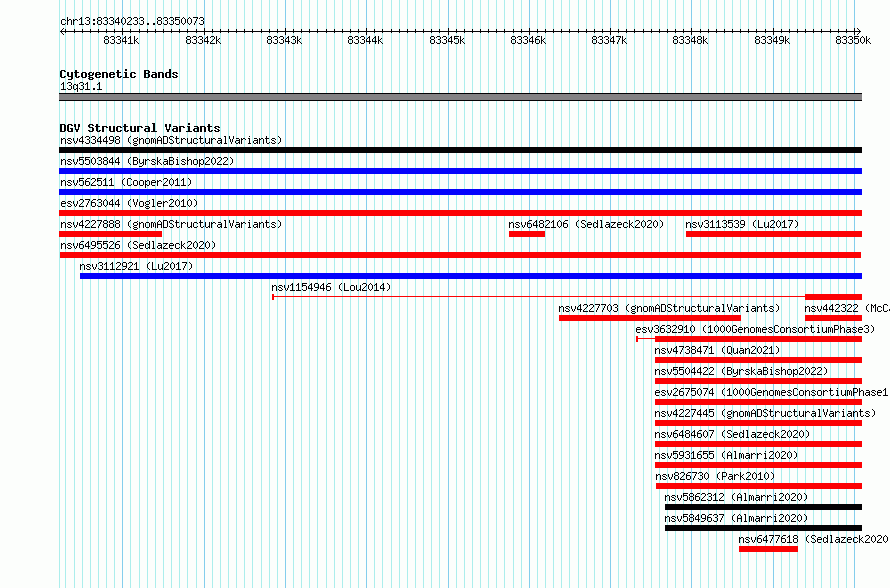
Task: Click the red bar under nsv4227703
Action: pyautogui.click(x=650, y=318)
